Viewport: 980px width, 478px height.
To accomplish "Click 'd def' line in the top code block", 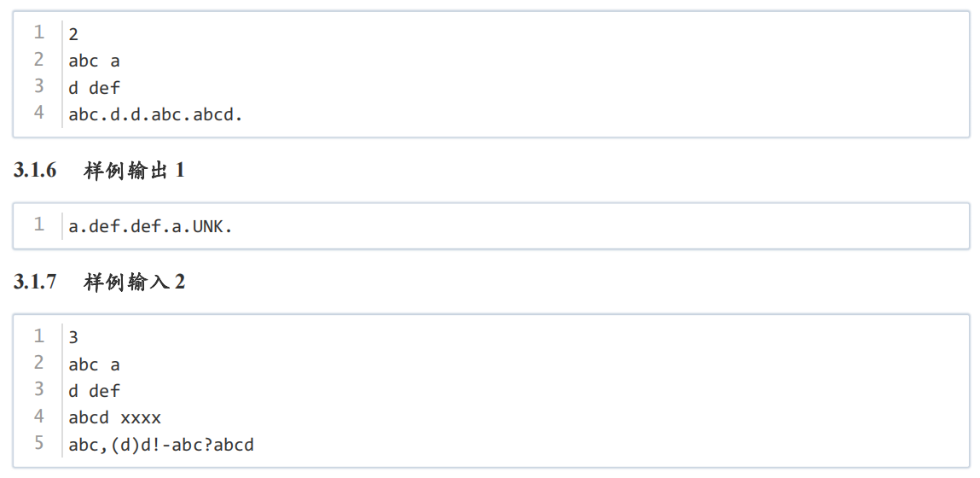I will click(94, 88).
